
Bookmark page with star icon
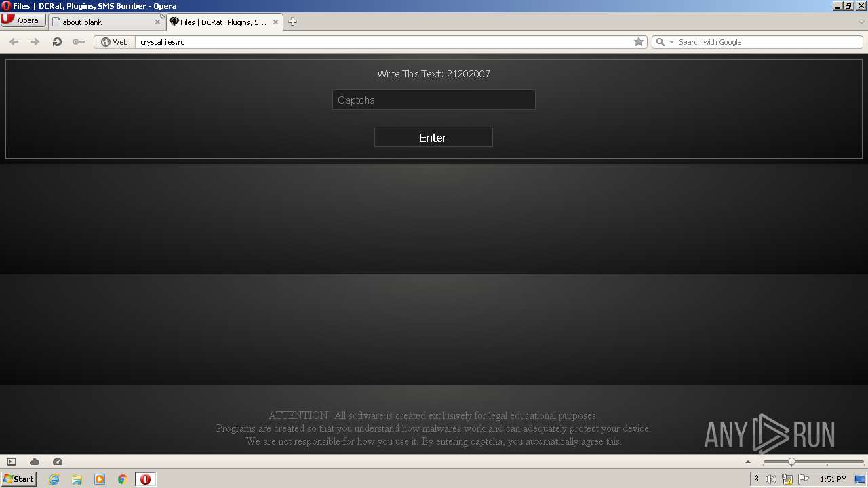[x=638, y=42]
